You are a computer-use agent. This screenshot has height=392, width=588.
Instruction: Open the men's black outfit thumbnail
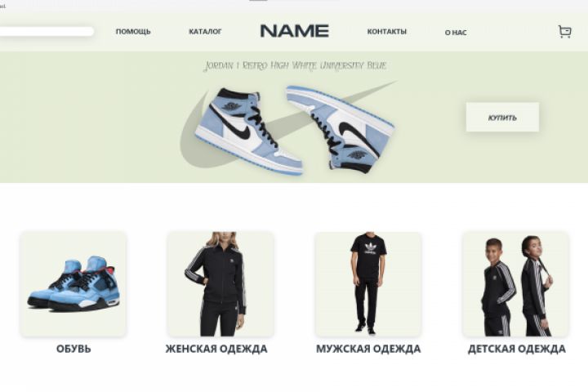point(367,284)
